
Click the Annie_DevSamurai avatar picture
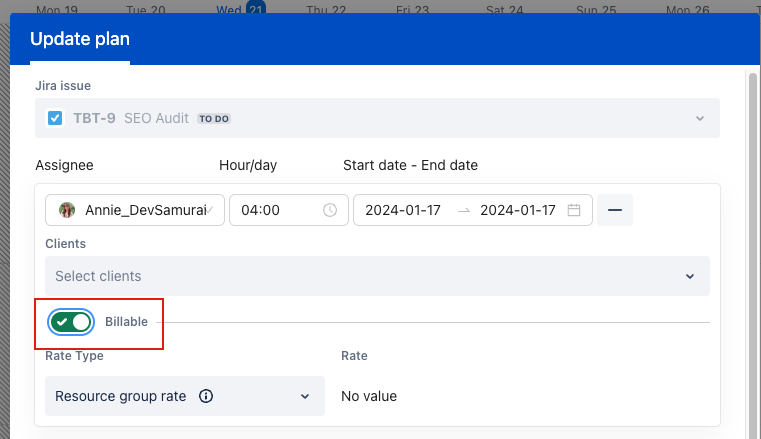pyautogui.click(x=67, y=210)
